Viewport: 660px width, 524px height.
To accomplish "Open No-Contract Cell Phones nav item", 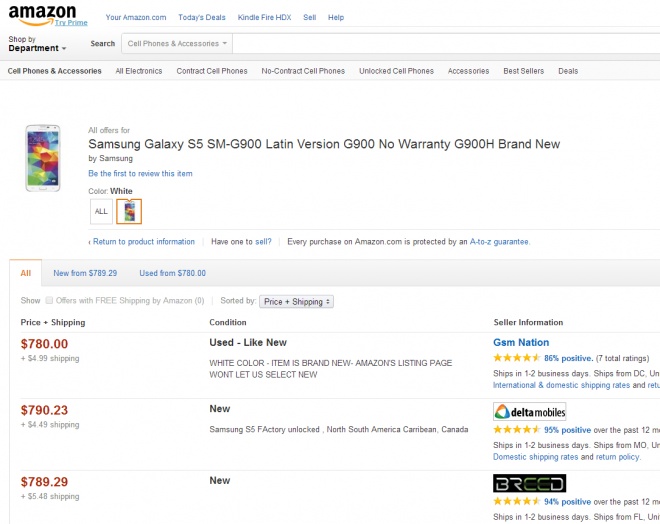I will [303, 71].
